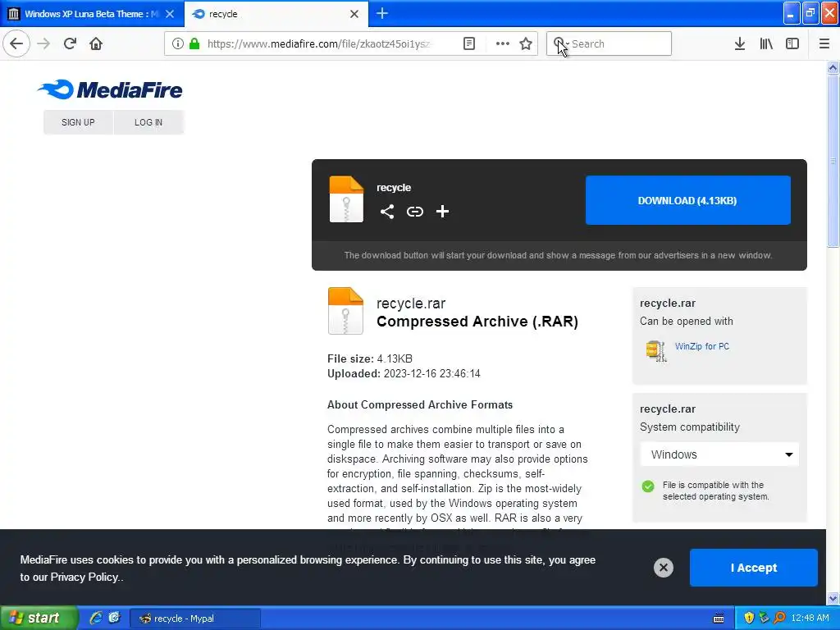Viewport: 840px width, 630px height.
Task: Go back to the previous page
Action: (16, 43)
